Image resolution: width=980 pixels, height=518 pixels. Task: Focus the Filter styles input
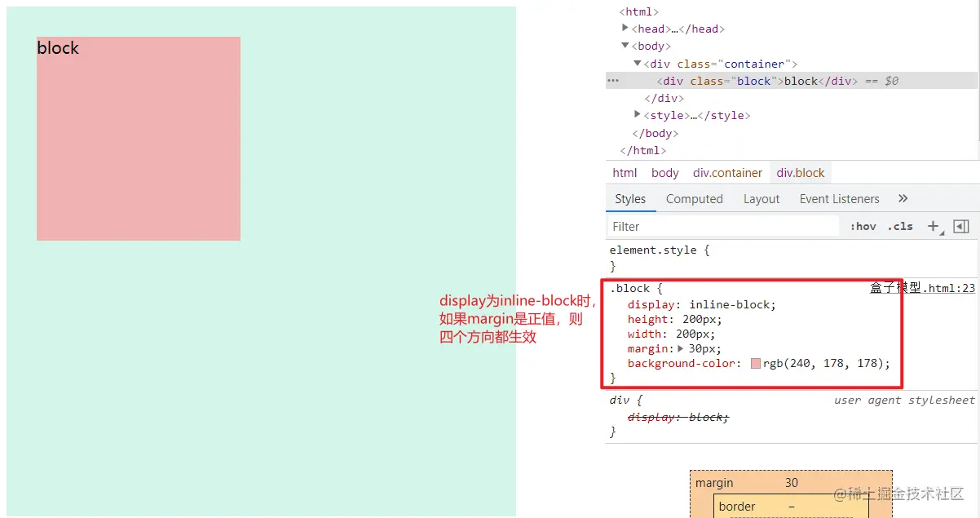pyautogui.click(x=724, y=226)
